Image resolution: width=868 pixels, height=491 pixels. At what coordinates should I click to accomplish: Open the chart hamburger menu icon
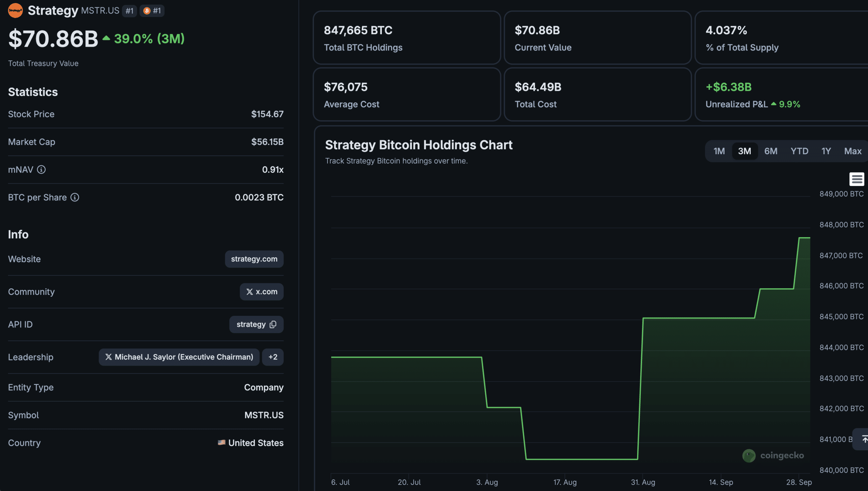pos(856,179)
